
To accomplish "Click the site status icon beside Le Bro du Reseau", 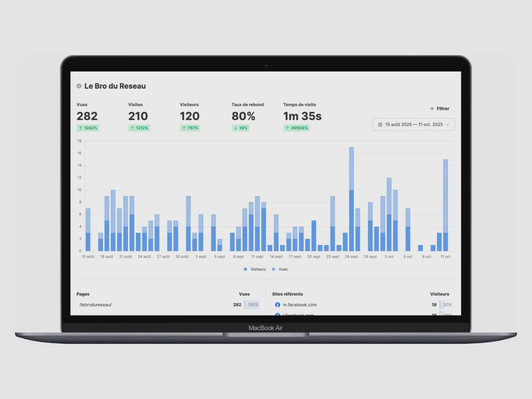I will [x=79, y=86].
